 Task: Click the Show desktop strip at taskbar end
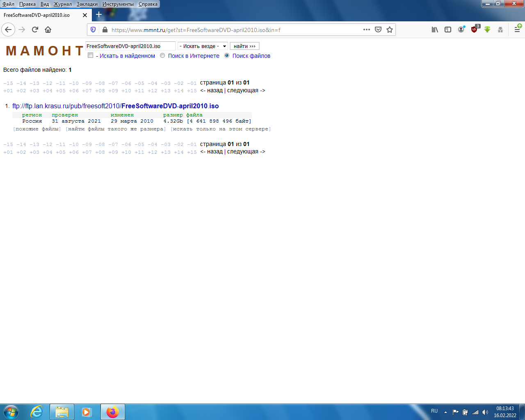pos(522,412)
